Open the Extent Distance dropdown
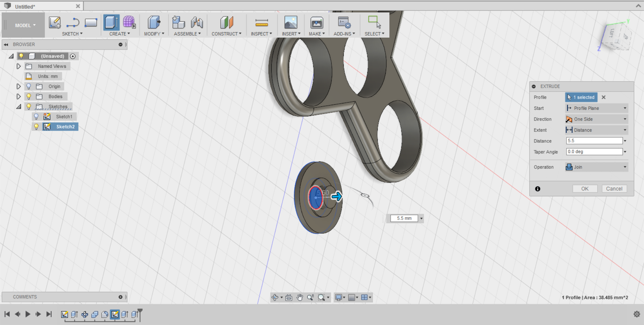Viewport: 644px width, 325px height. click(x=596, y=130)
